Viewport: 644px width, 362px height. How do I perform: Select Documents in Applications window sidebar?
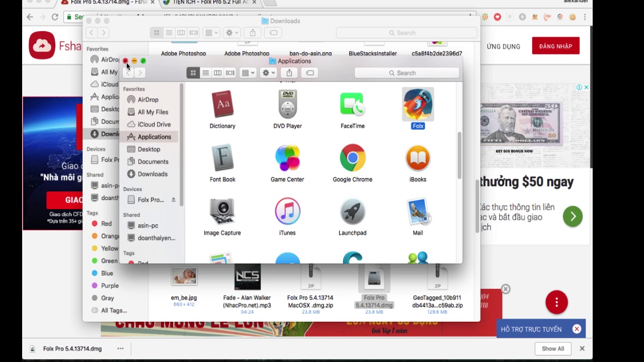click(x=153, y=161)
